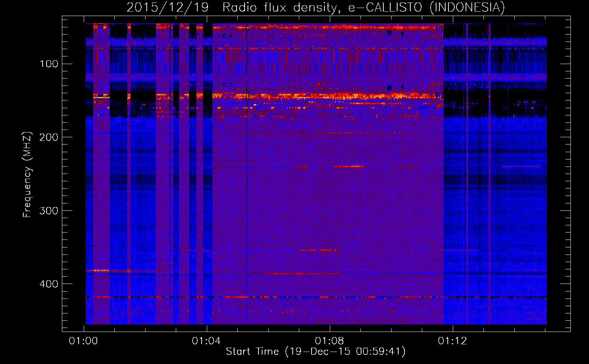Click the 01:00 time tick label
This screenshot has width=589, height=364.
[x=84, y=341]
